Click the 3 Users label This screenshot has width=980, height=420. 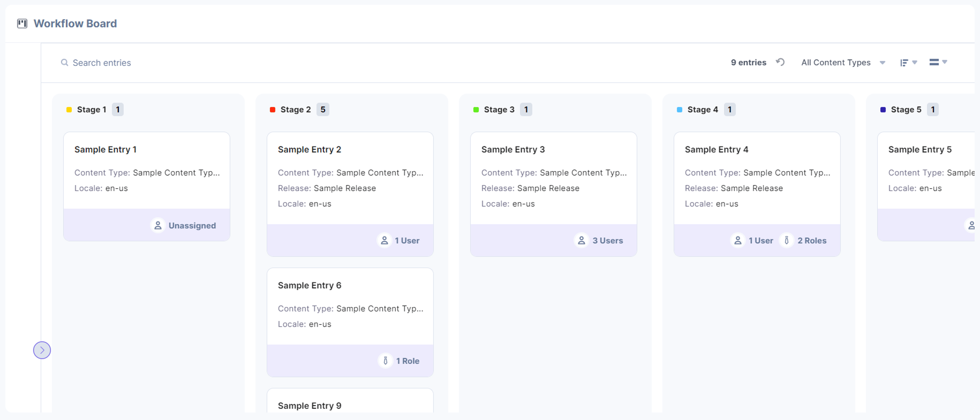pyautogui.click(x=608, y=240)
